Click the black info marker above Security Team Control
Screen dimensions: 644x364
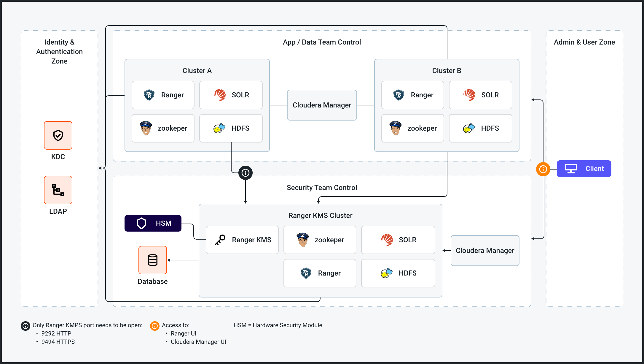point(246,173)
